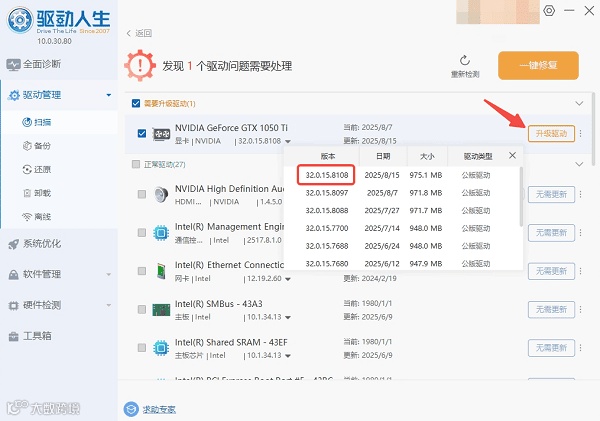Click the Intel Shared SRAM chip icon
Viewport: 600px width, 421px height.
pos(161,348)
